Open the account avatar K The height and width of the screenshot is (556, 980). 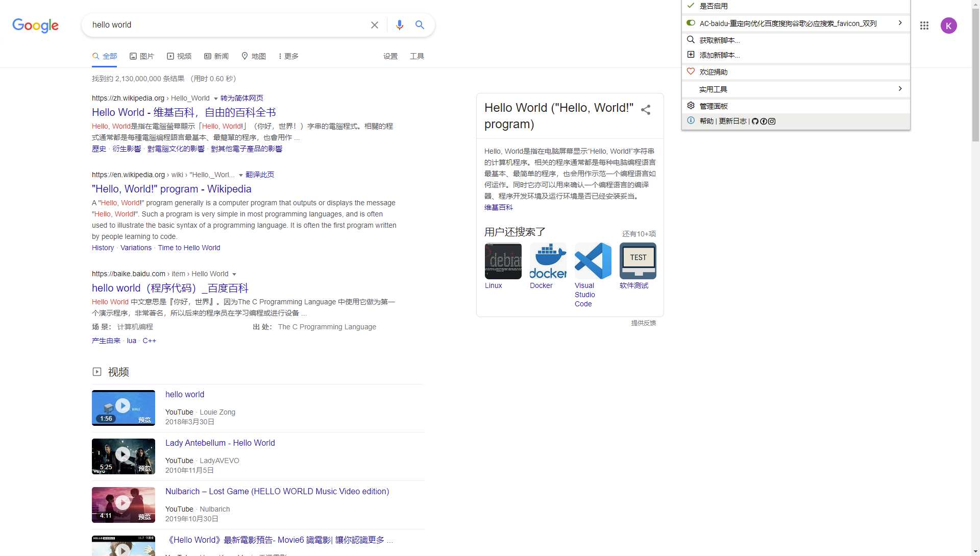[x=949, y=26]
